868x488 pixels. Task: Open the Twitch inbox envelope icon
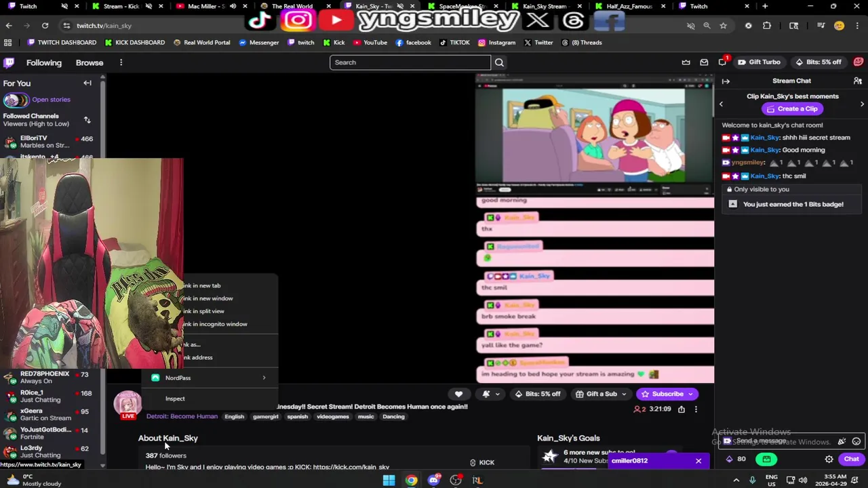pos(704,62)
